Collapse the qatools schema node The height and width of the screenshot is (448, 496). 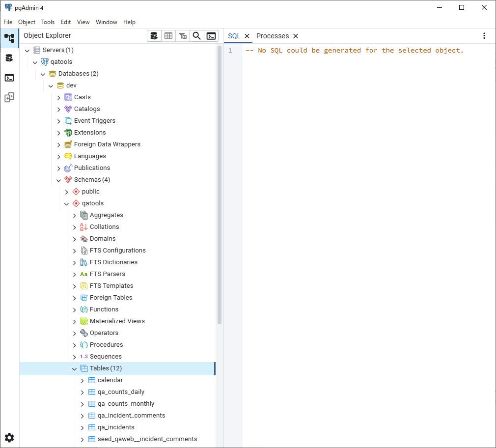click(x=66, y=204)
